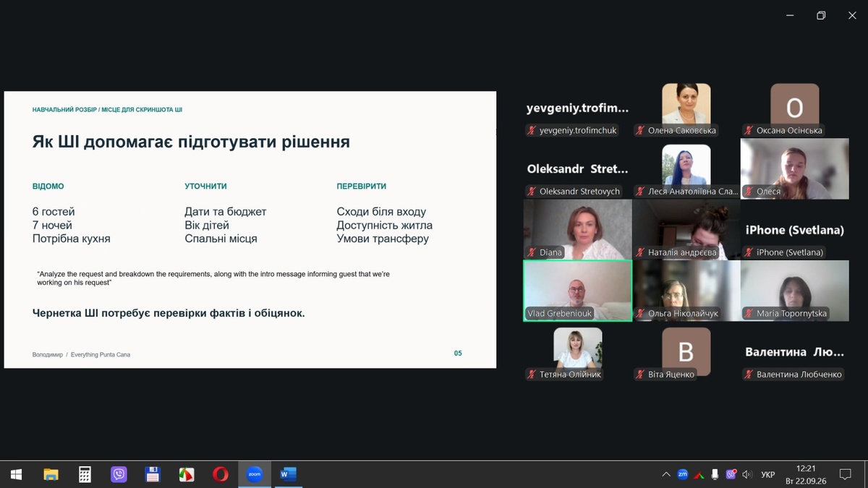Click Diana's muted microphone indicator
The width and height of the screenshot is (868, 488).
pos(532,252)
